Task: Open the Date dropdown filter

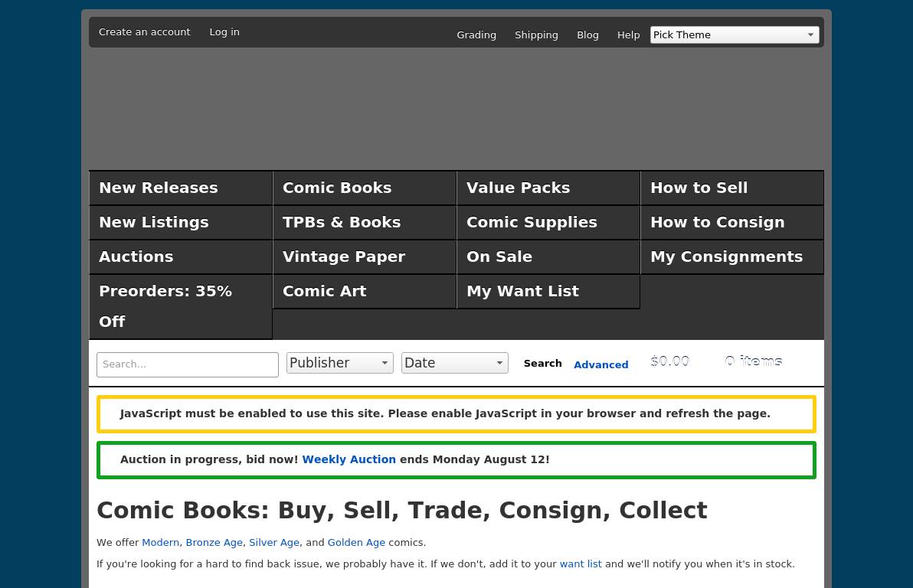Action: tap(454, 363)
